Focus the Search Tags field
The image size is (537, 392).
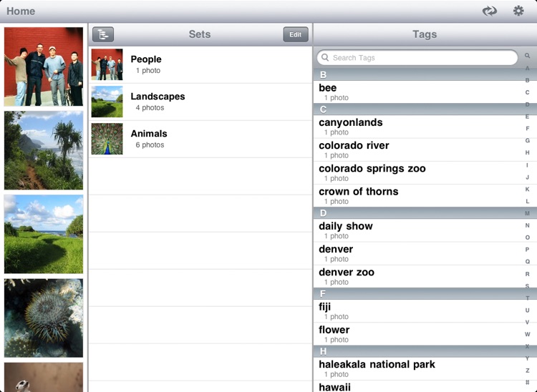[x=417, y=58]
